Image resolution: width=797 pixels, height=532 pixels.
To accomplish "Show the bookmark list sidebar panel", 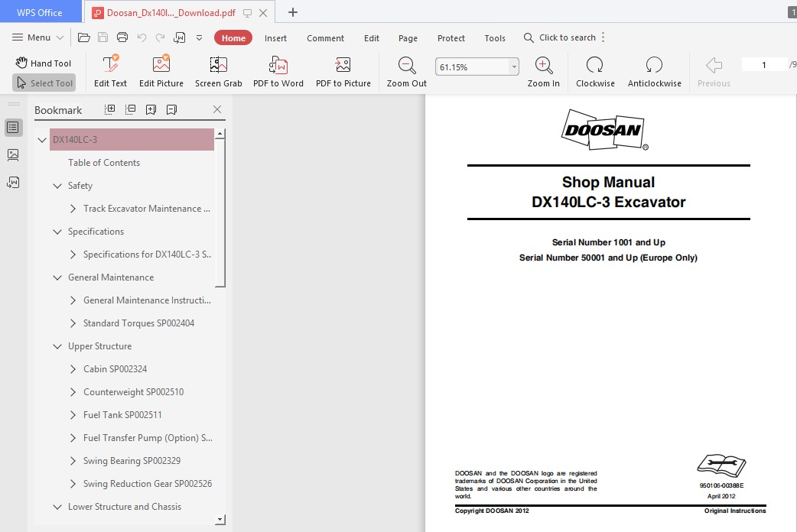I will click(13, 127).
